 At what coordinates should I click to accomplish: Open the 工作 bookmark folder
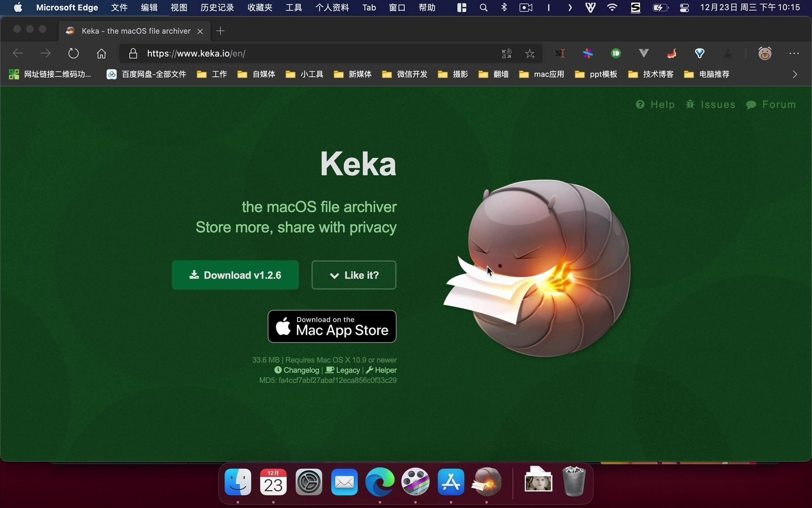[212, 74]
